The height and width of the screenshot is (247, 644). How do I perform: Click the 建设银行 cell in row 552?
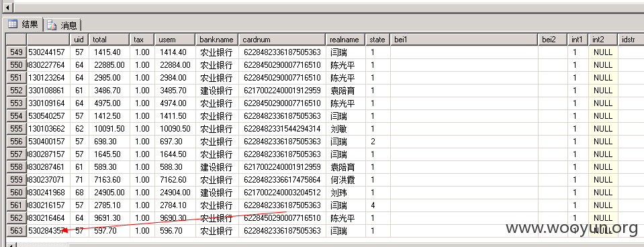coord(217,90)
